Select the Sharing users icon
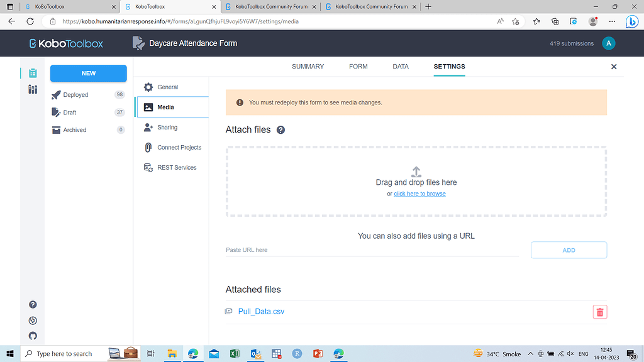Image resolution: width=644 pixels, height=362 pixels. point(148,127)
